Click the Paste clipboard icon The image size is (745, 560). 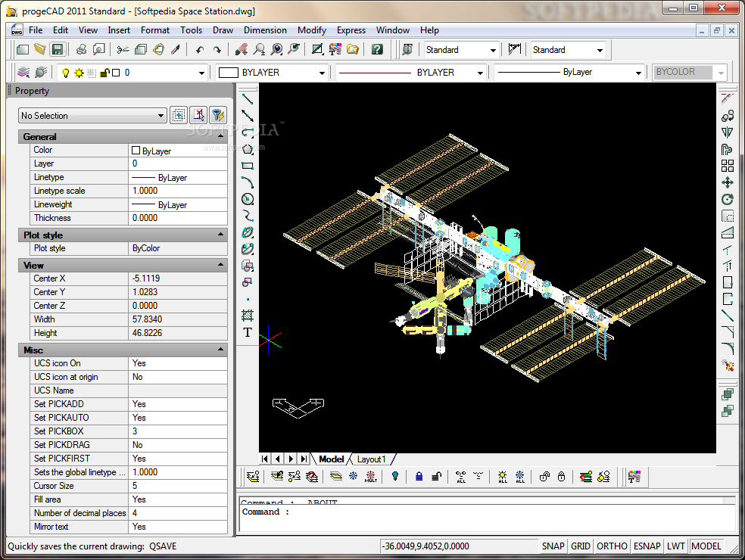[x=158, y=49]
